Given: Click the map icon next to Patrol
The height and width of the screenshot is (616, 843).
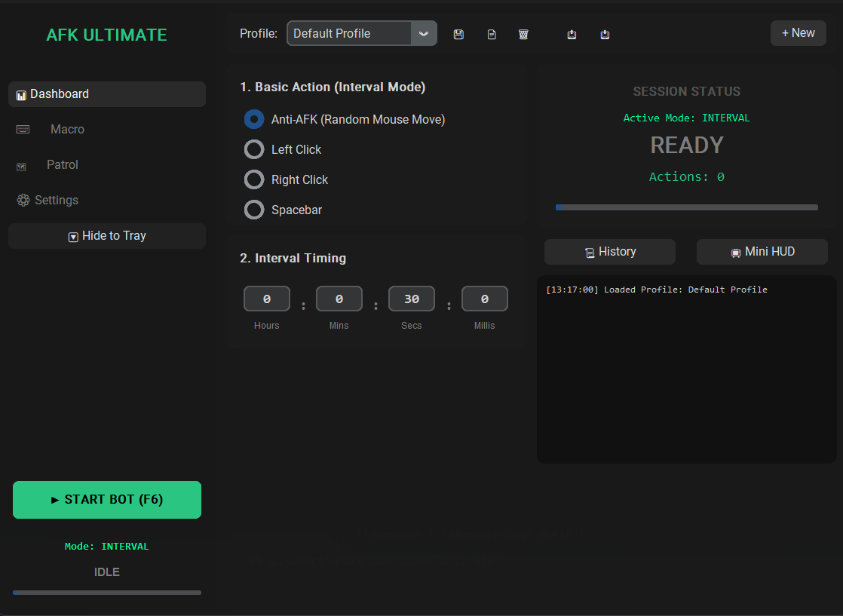Looking at the screenshot, I should (x=22, y=166).
